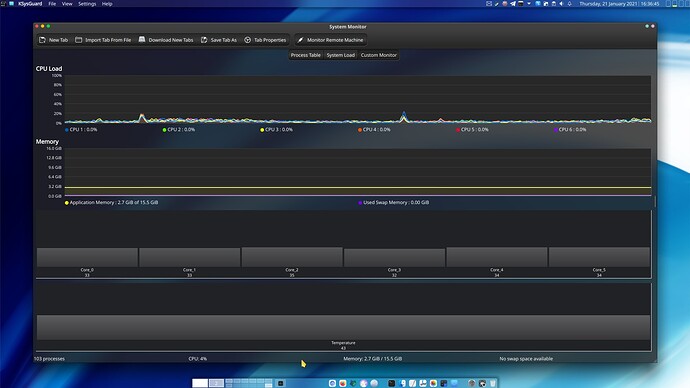Switch to first virtual desktop in pager

[200, 383]
